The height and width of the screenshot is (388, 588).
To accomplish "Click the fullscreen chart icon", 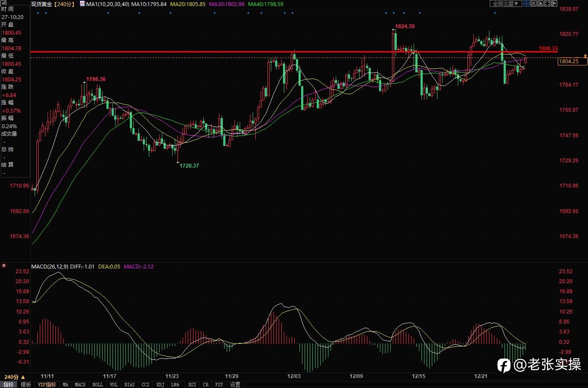I will click(x=547, y=4).
